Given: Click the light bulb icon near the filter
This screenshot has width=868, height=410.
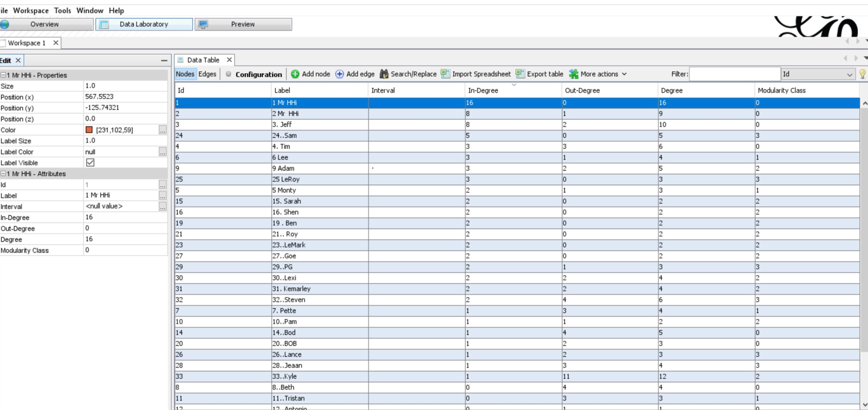Looking at the screenshot, I should pos(864,74).
